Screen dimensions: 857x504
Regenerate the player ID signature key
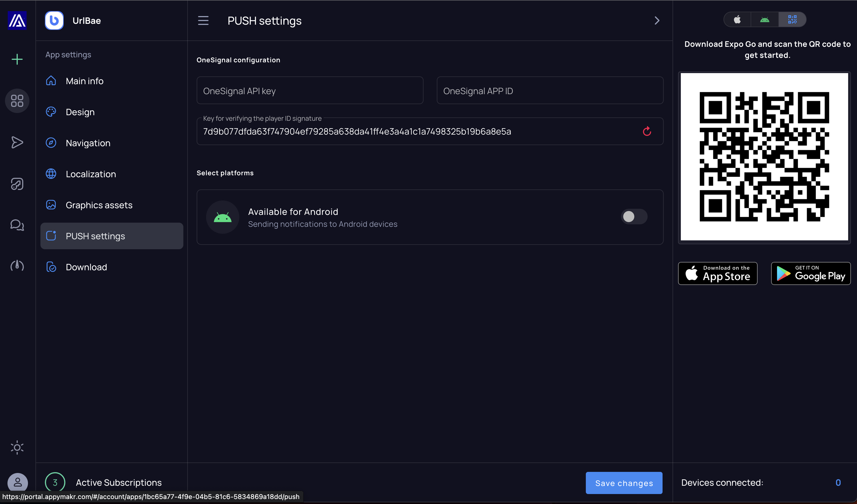pos(647,131)
